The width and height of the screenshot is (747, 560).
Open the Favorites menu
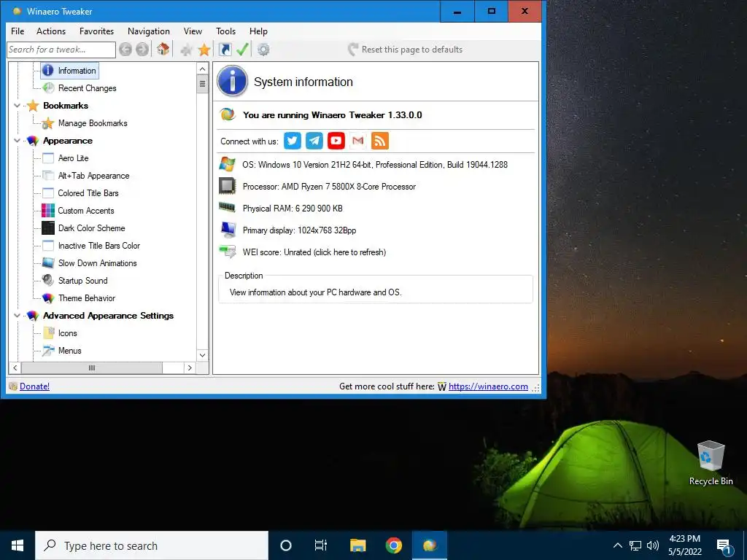[x=97, y=31]
